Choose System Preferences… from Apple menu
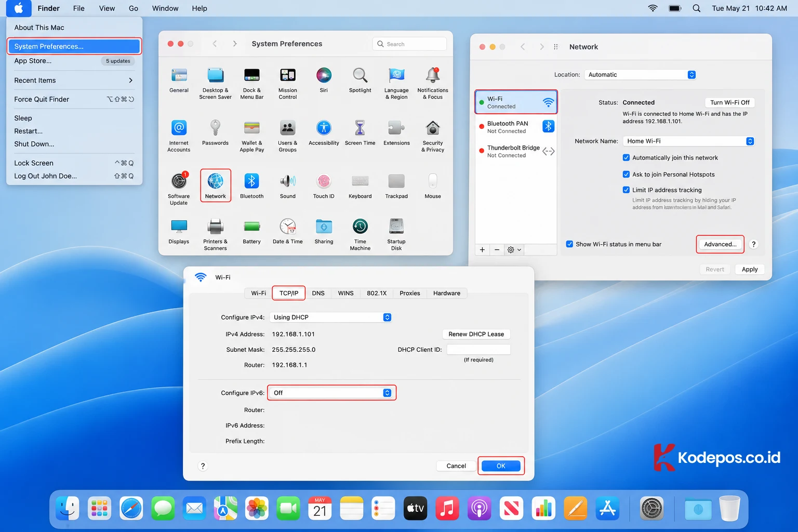This screenshot has height=532, width=798. pyautogui.click(x=74, y=46)
